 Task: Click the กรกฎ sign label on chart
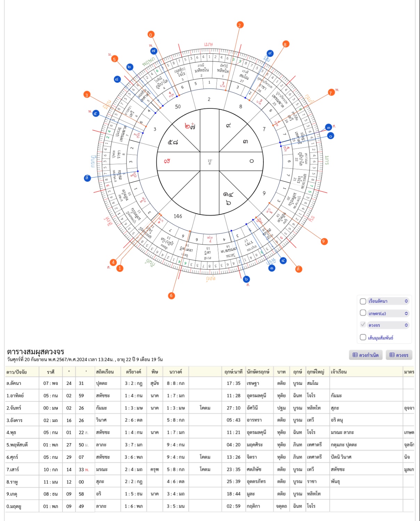pos(93,162)
